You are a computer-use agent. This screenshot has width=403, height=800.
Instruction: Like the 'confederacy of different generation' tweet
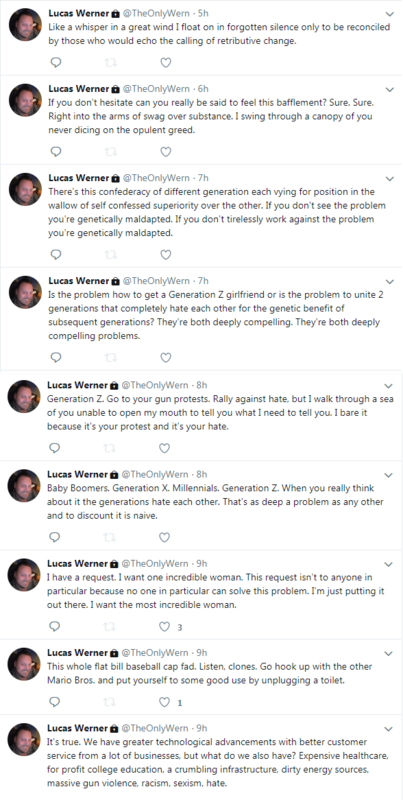point(166,254)
